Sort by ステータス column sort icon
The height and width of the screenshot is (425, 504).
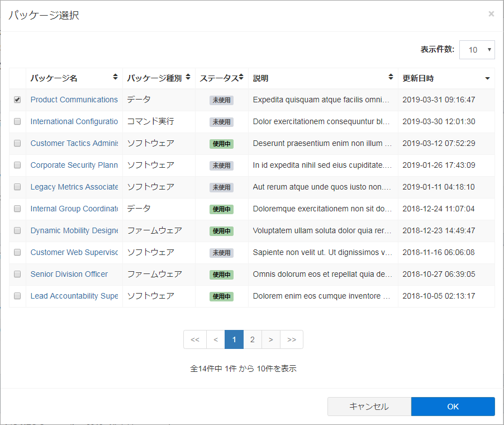coord(241,77)
